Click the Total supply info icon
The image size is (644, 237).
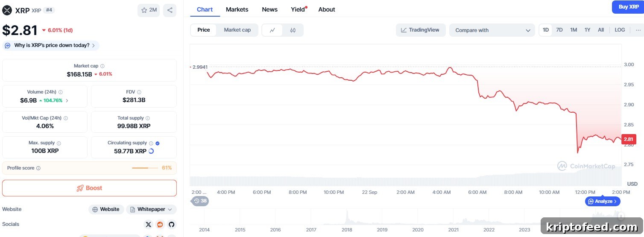[x=148, y=118]
